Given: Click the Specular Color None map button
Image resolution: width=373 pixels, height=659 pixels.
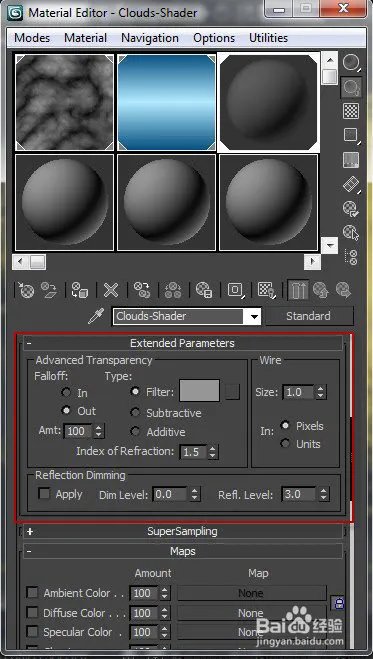Looking at the screenshot, I should click(252, 632).
